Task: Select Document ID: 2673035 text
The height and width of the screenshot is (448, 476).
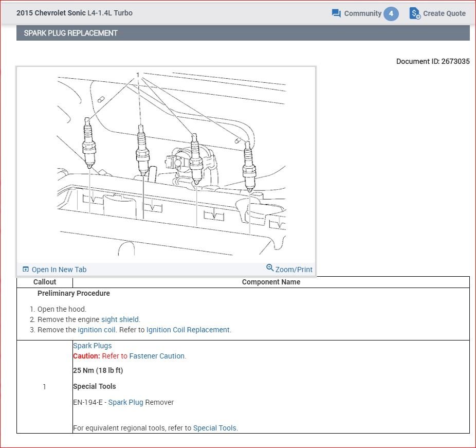Action: (433, 61)
